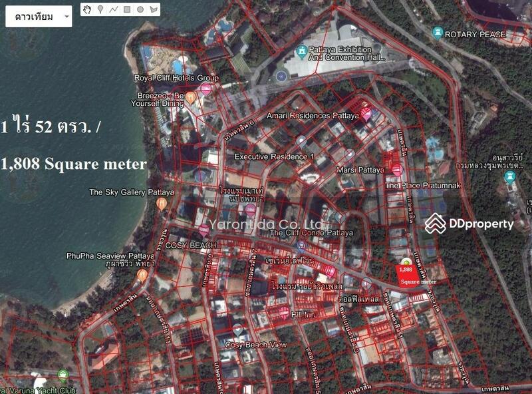Click the Hill Inn hotel pin
This screenshot has height=394, width=532.
pos(285,313)
